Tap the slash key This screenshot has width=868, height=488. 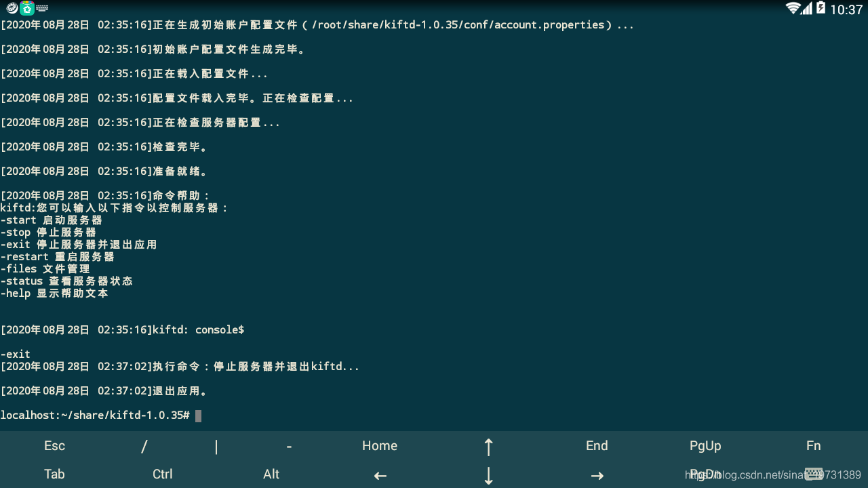pos(144,445)
